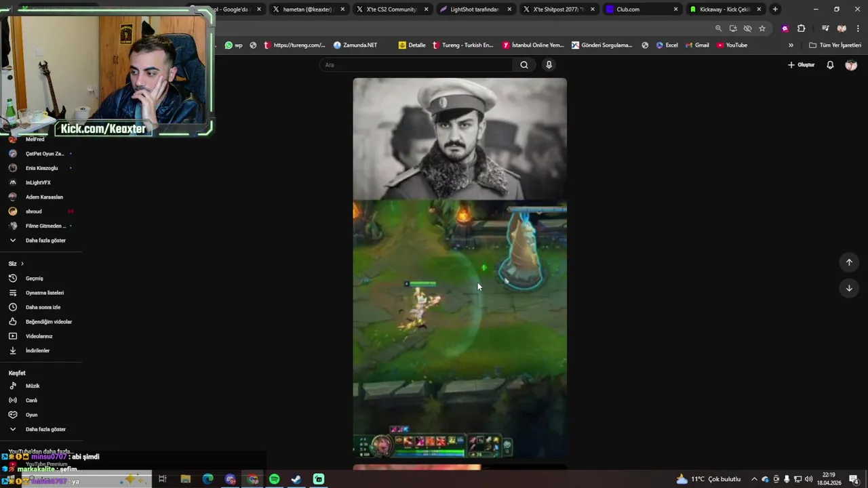This screenshot has height=488, width=868.
Task: Open Gönderi Sorgulama bookmark
Action: (x=602, y=45)
